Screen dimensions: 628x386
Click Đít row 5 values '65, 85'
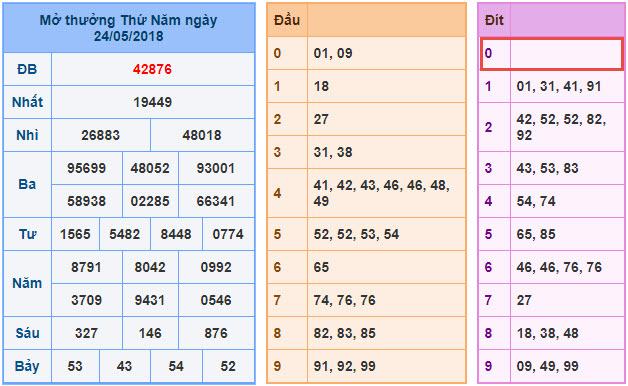536,234
